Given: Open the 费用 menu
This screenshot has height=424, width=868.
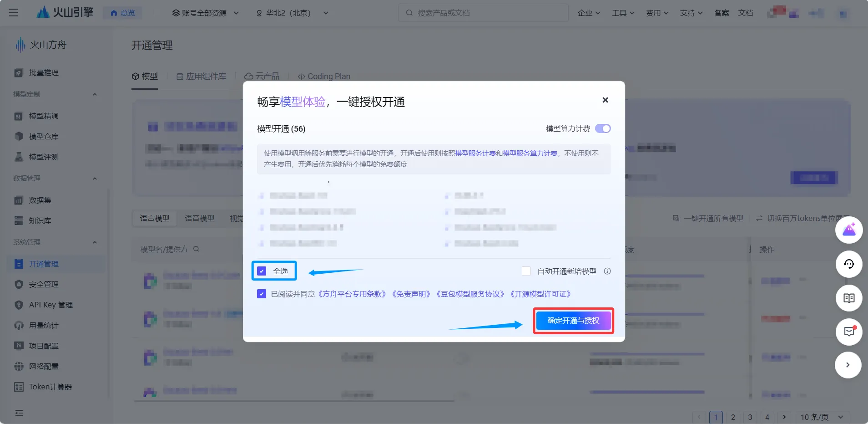Looking at the screenshot, I should (x=656, y=13).
